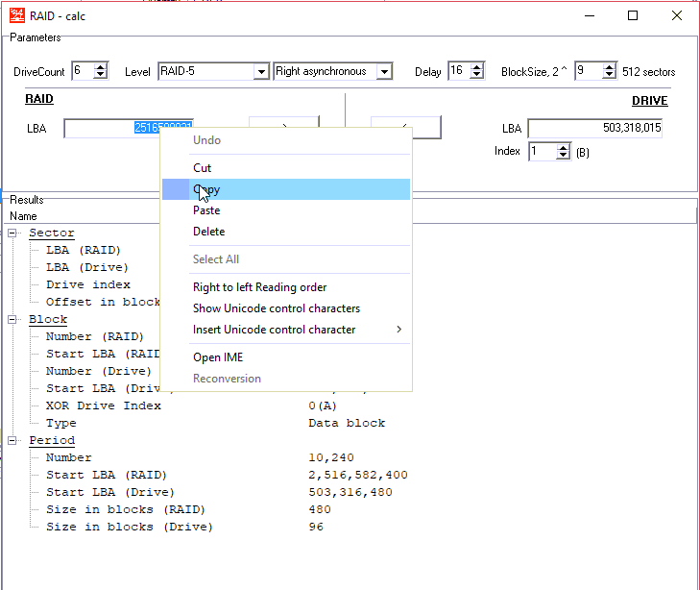700x590 pixels.
Task: Open the RAID Level dropdown
Action: tap(260, 72)
